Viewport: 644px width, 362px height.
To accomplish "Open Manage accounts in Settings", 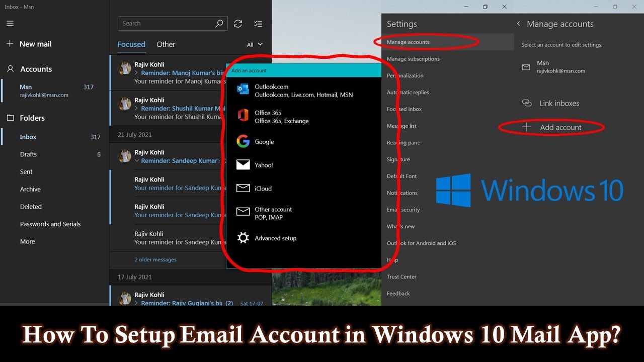I will [408, 42].
